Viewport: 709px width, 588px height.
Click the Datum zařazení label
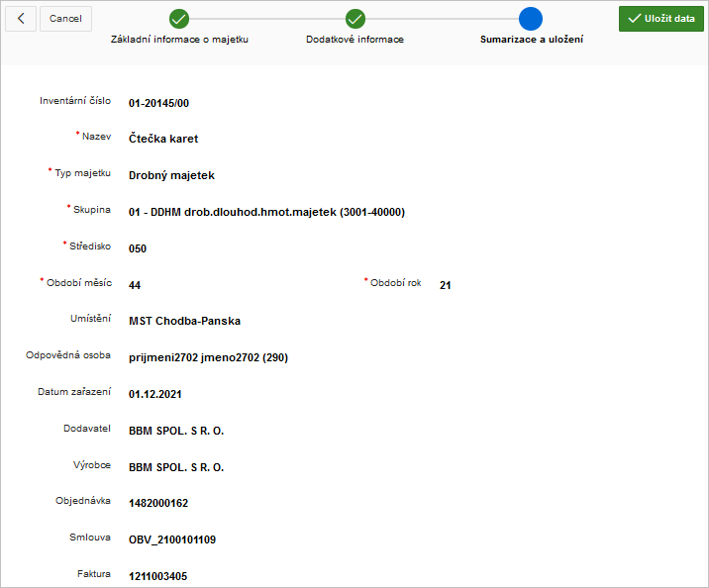(74, 392)
